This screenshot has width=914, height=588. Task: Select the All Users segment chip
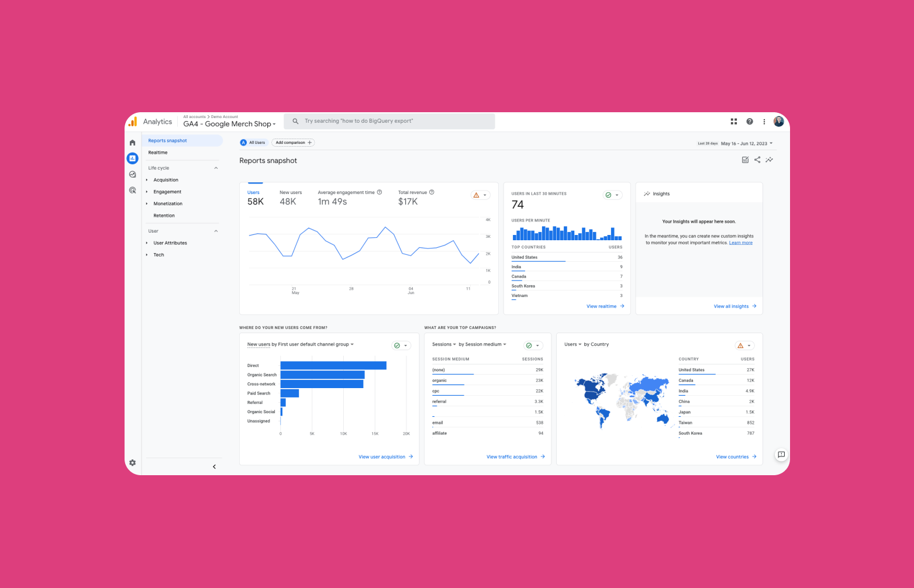pyautogui.click(x=253, y=142)
